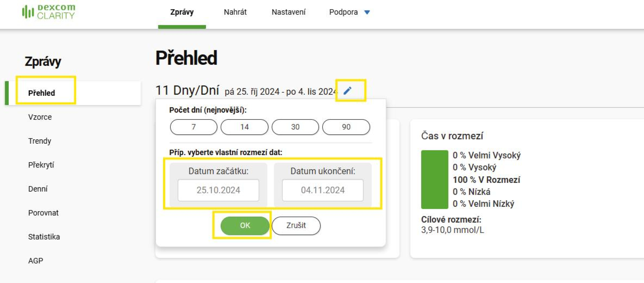Switch to the Nahrát tab
This screenshot has height=283, width=644.
[235, 12]
